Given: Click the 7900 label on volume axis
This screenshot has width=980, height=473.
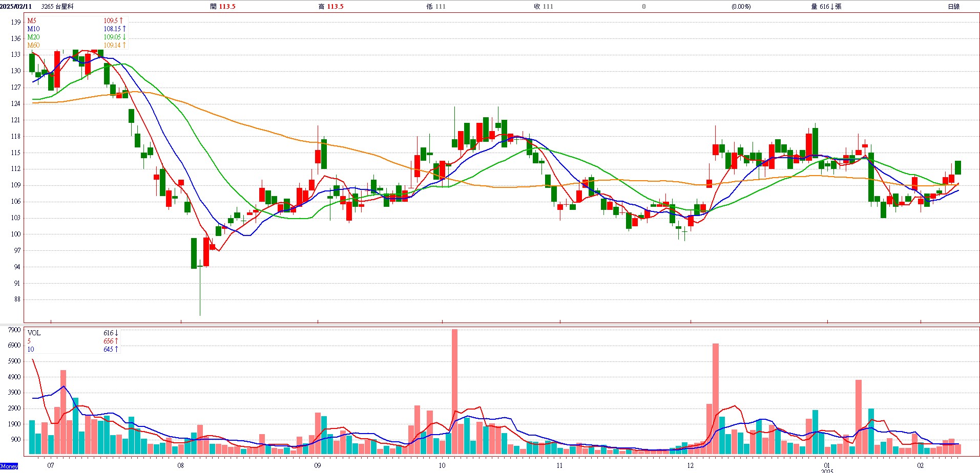Looking at the screenshot, I should pos(14,330).
